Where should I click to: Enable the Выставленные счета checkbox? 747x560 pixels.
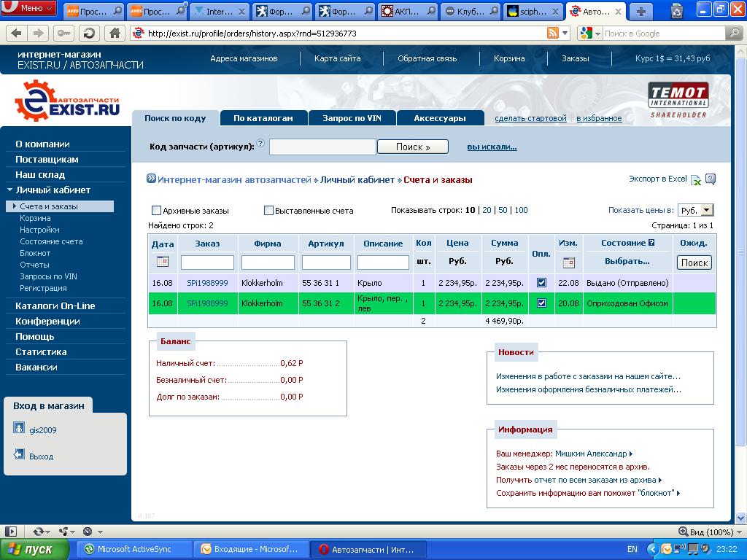coord(268,211)
